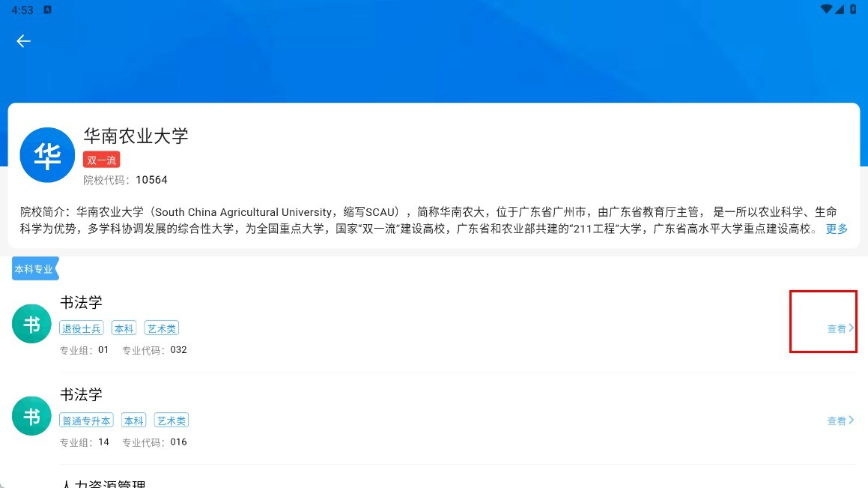This screenshot has height=488, width=868.
Task: Tap the notification icon beside the clock
Action: pyautogui.click(x=48, y=10)
